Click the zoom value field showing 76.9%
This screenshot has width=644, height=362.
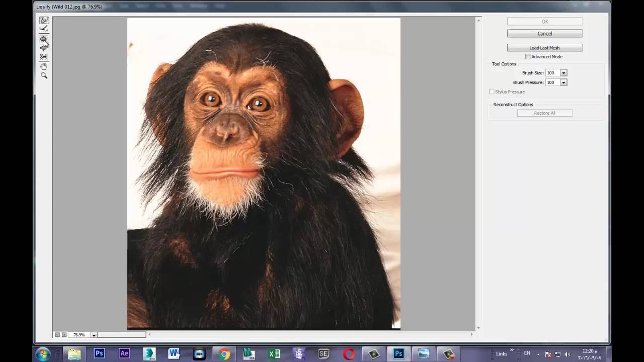pos(79,335)
